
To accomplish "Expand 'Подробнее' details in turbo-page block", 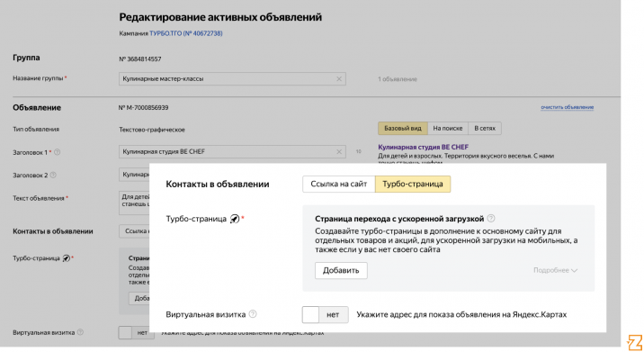I will pos(555,270).
